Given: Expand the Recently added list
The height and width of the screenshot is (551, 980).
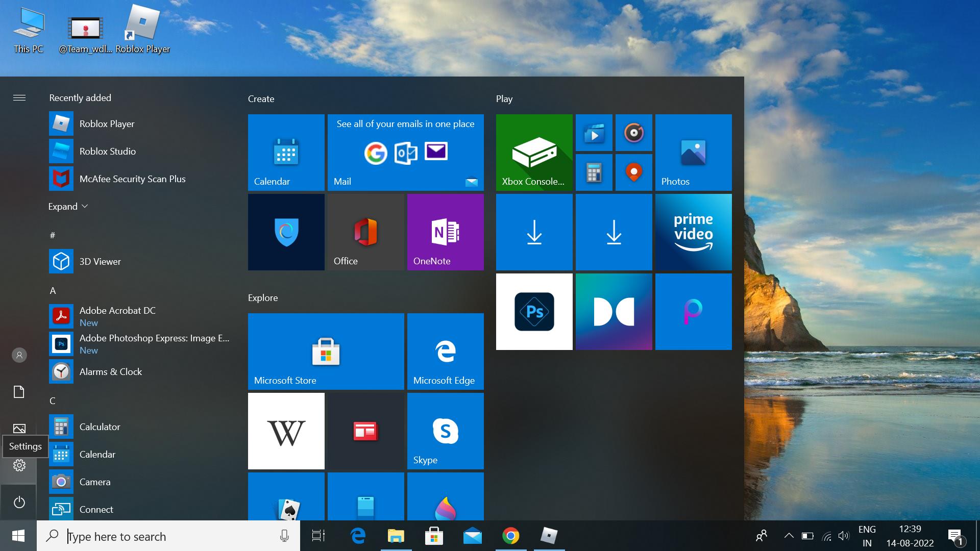Looking at the screenshot, I should 68,206.
